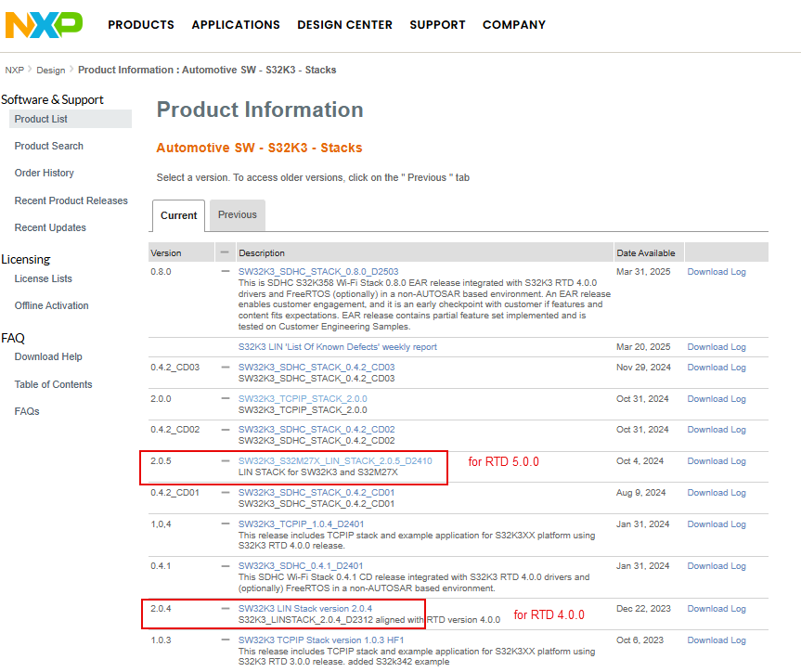Open License Lists in sidebar

(44, 278)
